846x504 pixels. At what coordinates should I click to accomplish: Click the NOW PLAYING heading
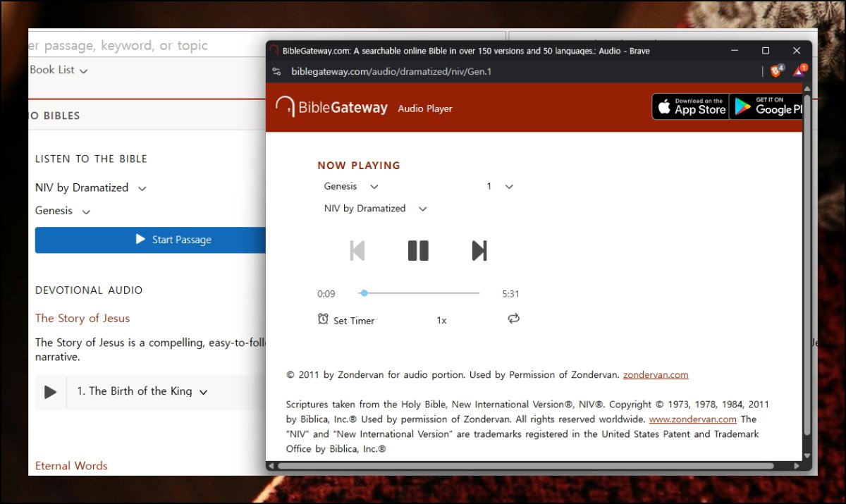(x=359, y=166)
